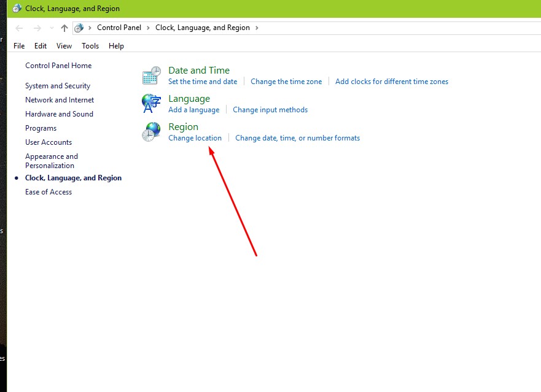
Task: Click inside the address bar breadcrumb area
Action: 368,28
